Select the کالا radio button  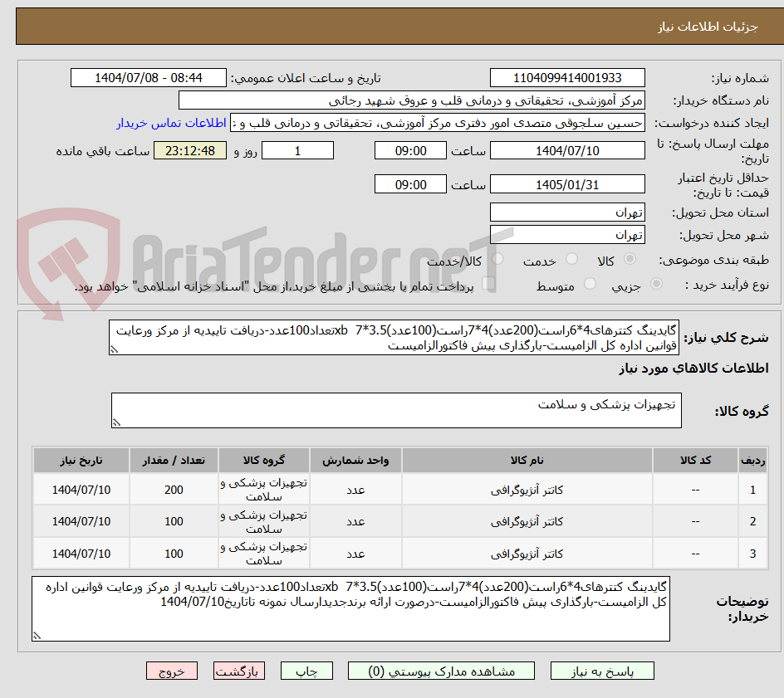pyautogui.click(x=630, y=259)
